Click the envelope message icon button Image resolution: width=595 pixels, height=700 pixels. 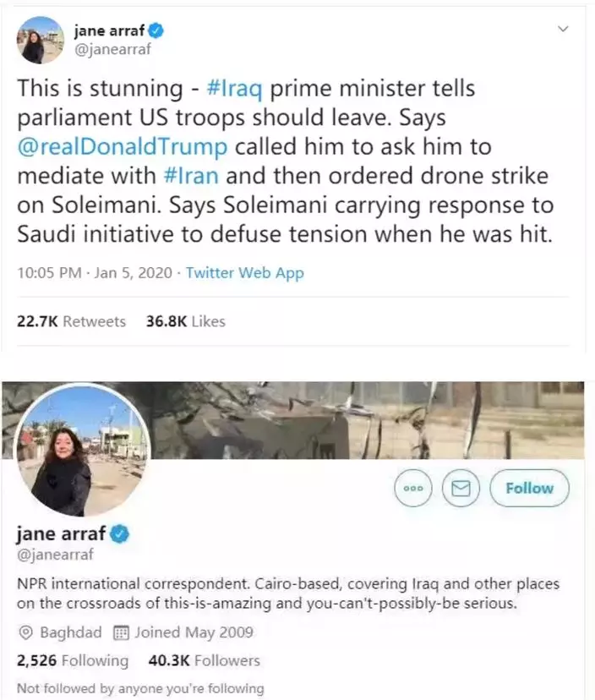[x=461, y=489]
